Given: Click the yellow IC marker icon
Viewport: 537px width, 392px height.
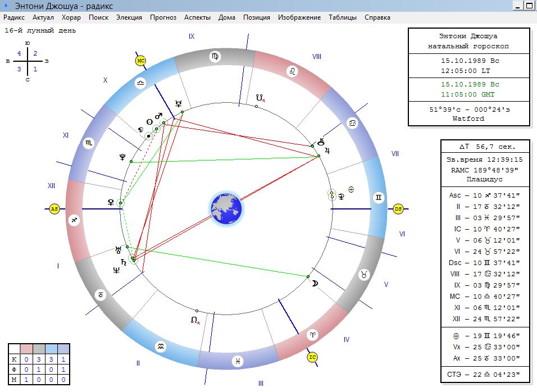Looking at the screenshot, I should [x=312, y=356].
